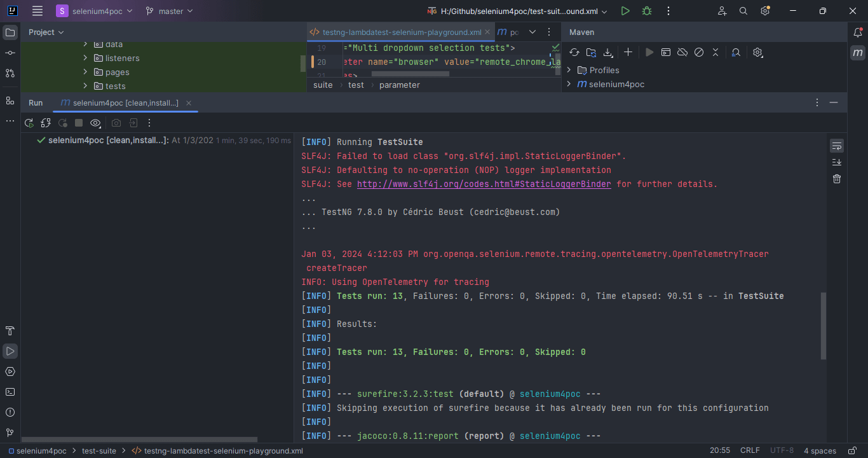Reload all Maven projects
The width and height of the screenshot is (868, 458).
(574, 52)
